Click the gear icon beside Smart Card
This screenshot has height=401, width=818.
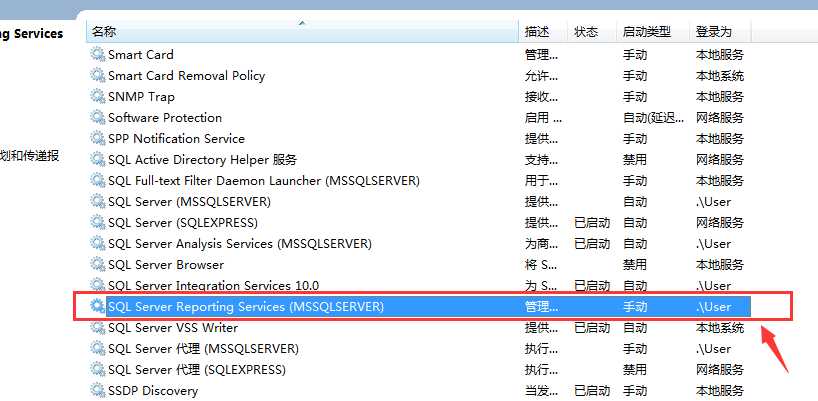[98, 55]
